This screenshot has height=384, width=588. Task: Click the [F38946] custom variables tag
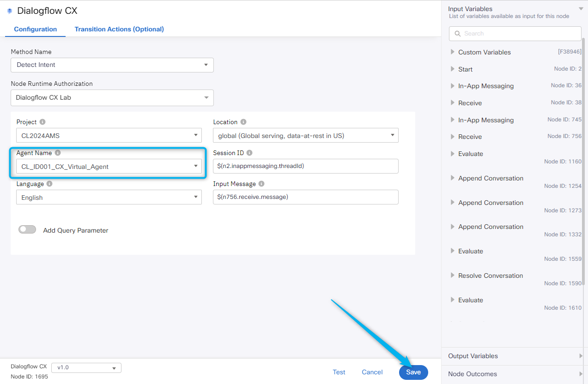click(x=570, y=52)
